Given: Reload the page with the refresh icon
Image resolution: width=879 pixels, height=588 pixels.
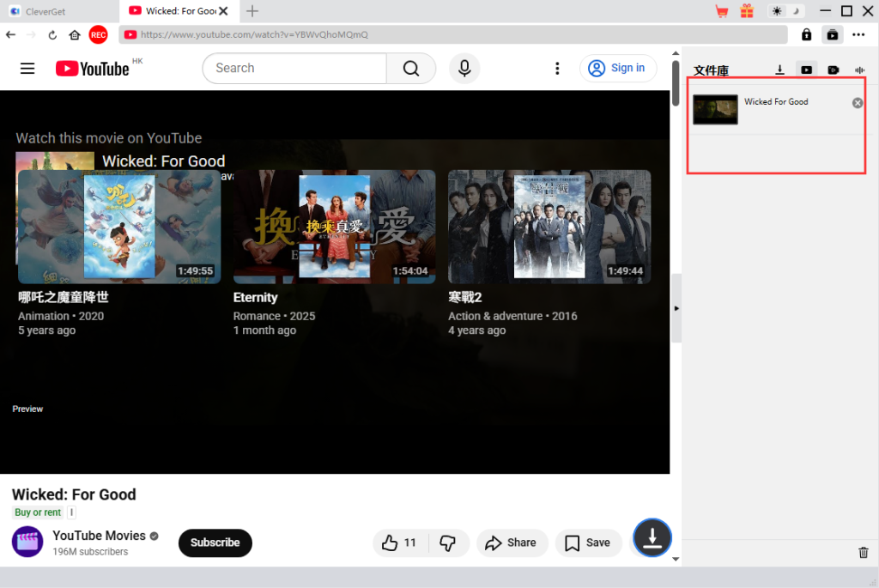Looking at the screenshot, I should 52,34.
